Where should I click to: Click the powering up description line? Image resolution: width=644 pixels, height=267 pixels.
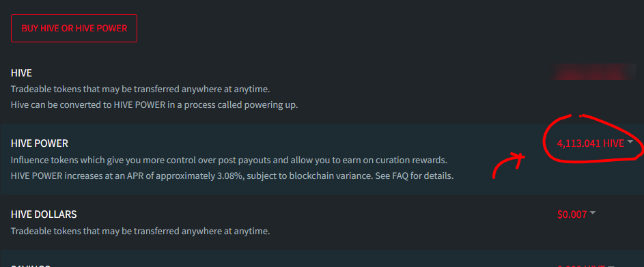point(154,104)
